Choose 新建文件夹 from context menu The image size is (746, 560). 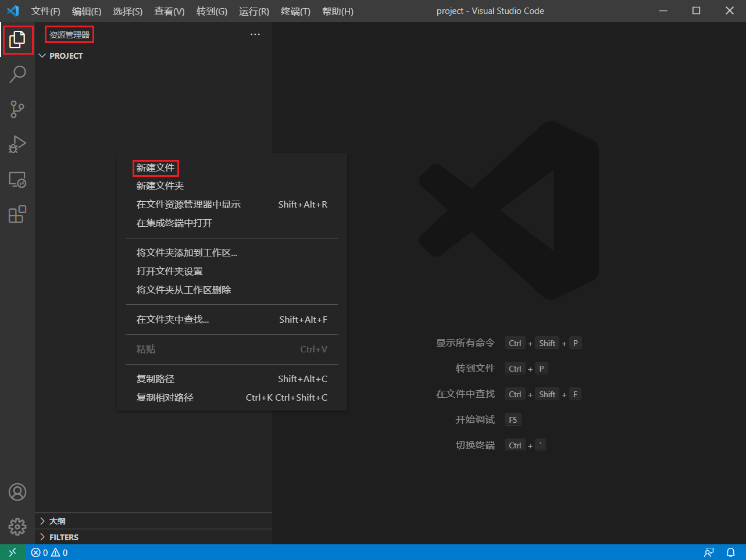(x=232, y=186)
